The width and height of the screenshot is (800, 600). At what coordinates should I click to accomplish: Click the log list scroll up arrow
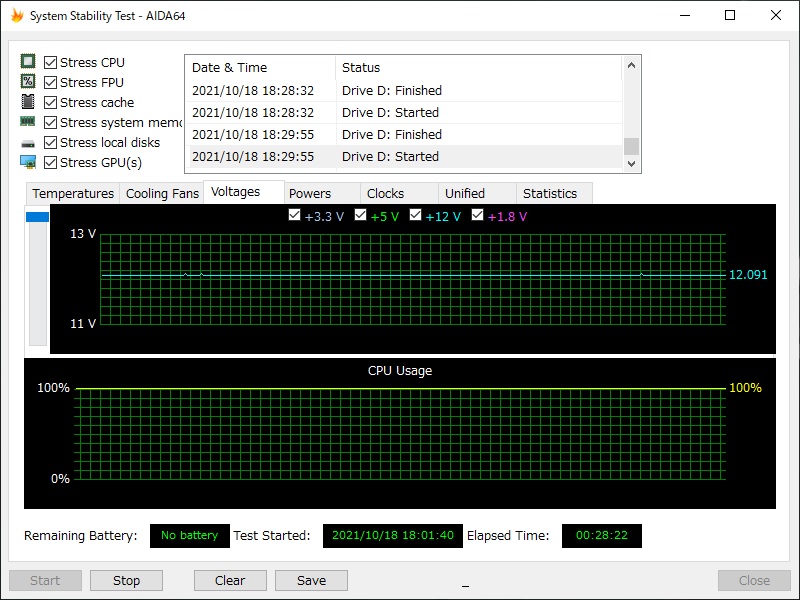click(631, 65)
